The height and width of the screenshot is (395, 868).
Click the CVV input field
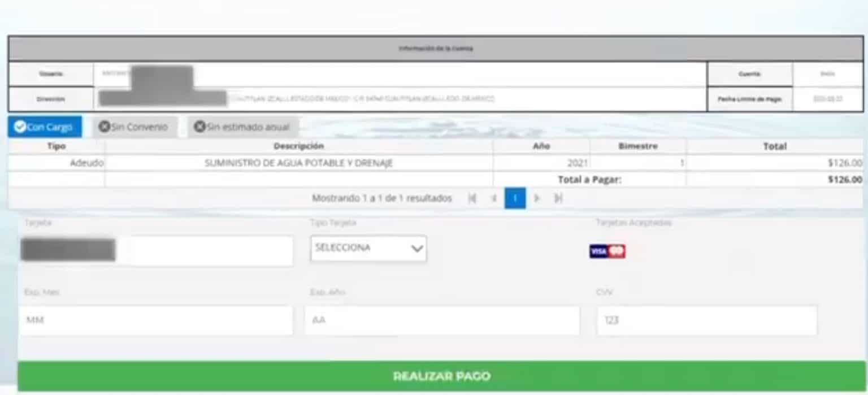click(x=706, y=320)
